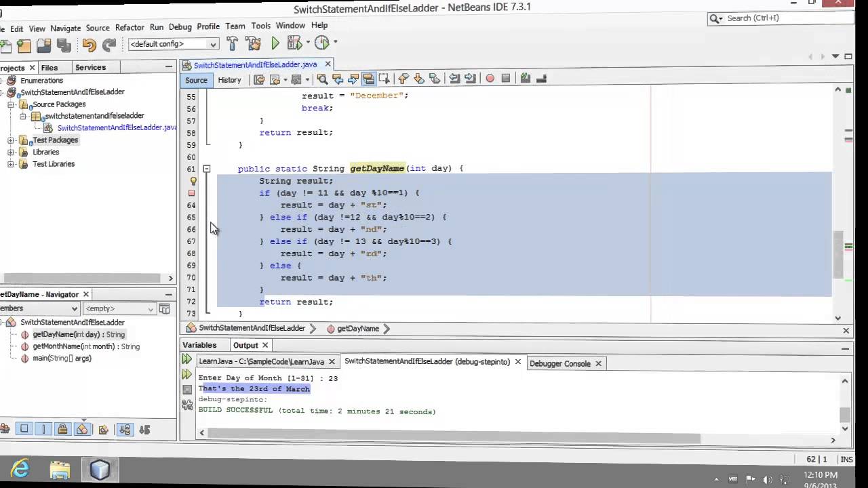Open the Debug Project dropdown arrow

click(307, 43)
